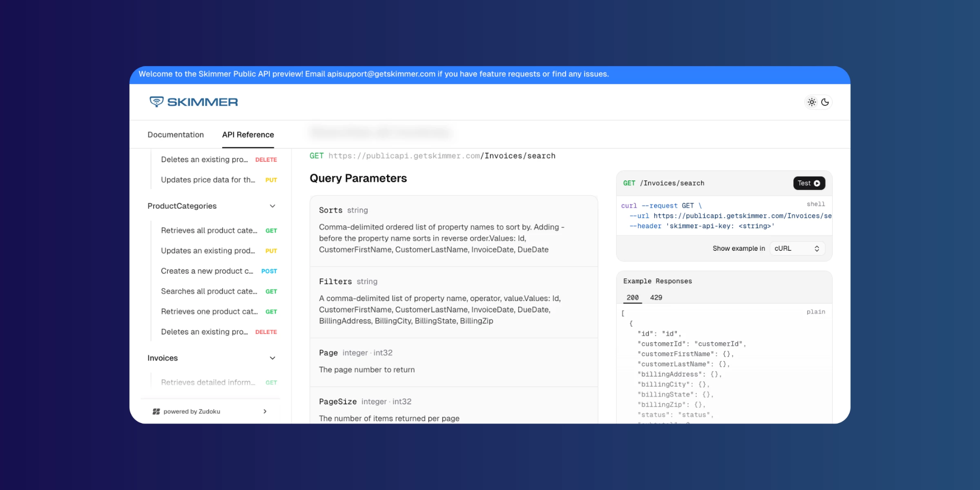This screenshot has height=490, width=980.
Task: Open the API Reference tab
Action: (x=248, y=134)
